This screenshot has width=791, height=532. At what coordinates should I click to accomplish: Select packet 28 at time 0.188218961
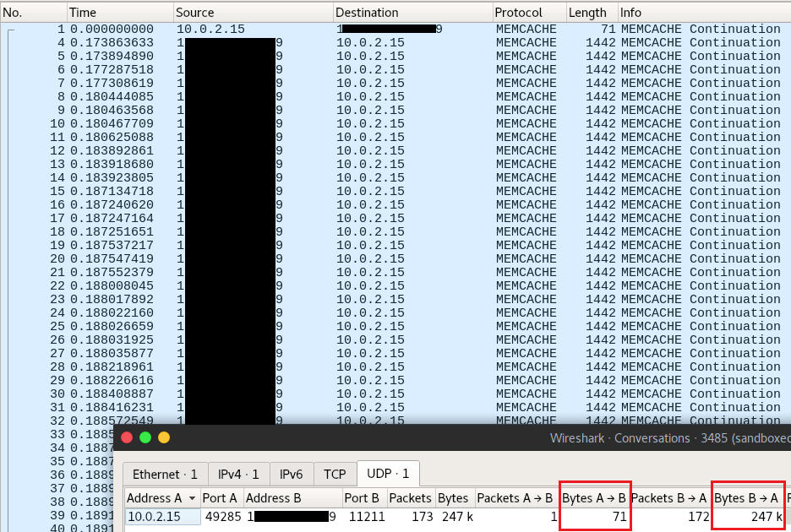[x=395, y=367]
